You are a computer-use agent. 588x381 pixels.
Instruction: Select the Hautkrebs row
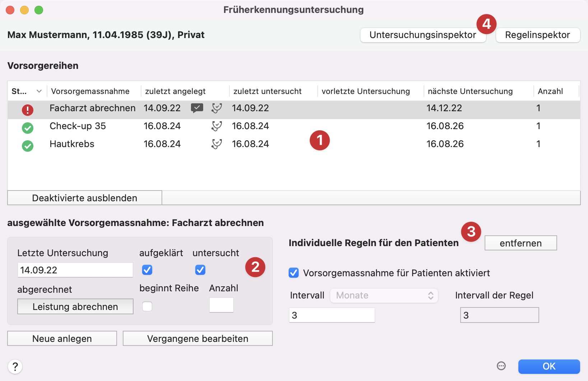(x=294, y=146)
